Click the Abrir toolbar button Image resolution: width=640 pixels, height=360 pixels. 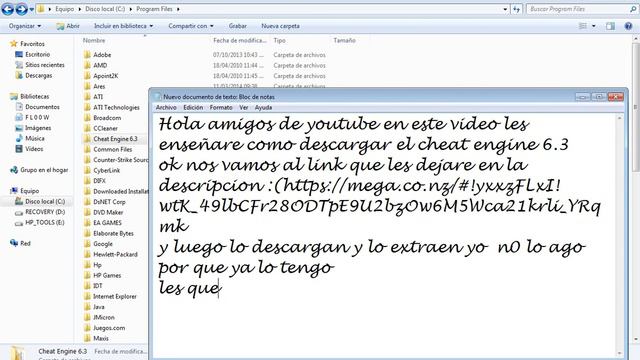pos(68,26)
